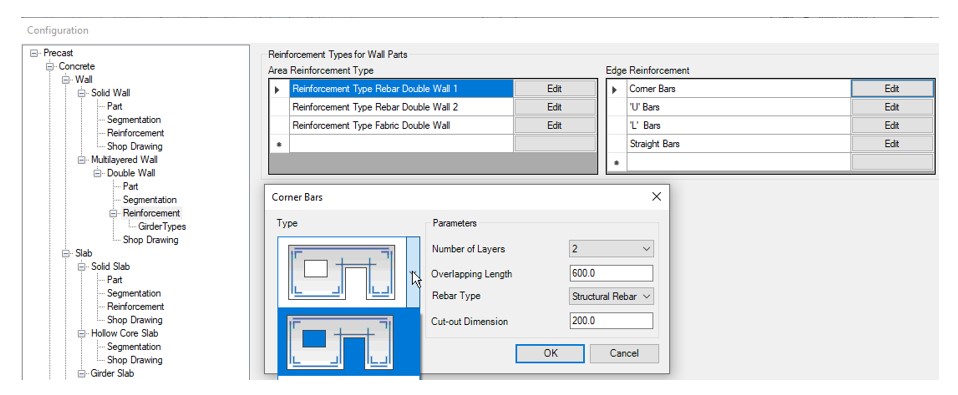
Task: Edit the Straight Bars edge reinforcement
Action: 891,144
